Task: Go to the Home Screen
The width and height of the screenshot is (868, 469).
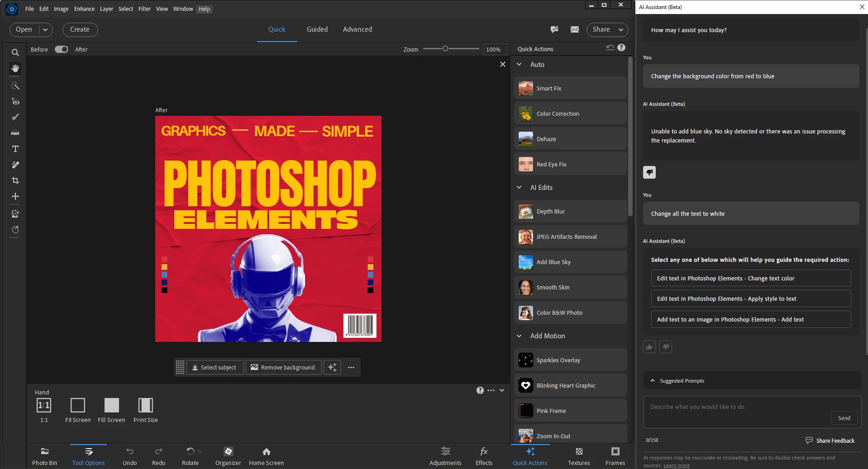Action: tap(266, 456)
